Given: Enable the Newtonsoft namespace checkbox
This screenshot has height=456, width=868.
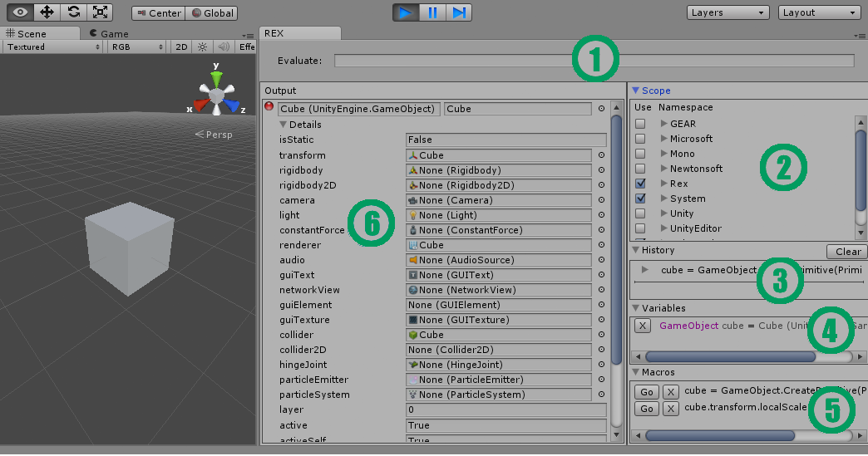Looking at the screenshot, I should [x=640, y=169].
